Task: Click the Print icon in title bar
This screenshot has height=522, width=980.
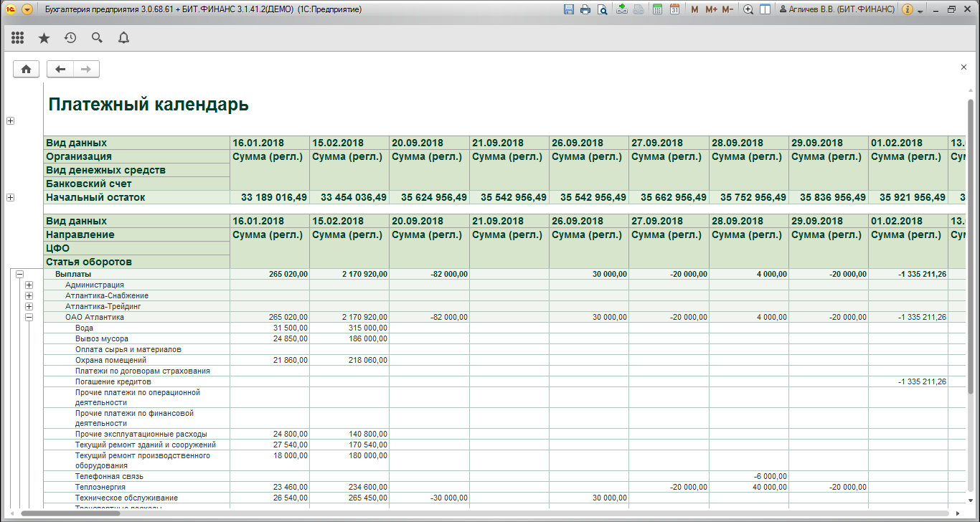Action: click(x=585, y=9)
